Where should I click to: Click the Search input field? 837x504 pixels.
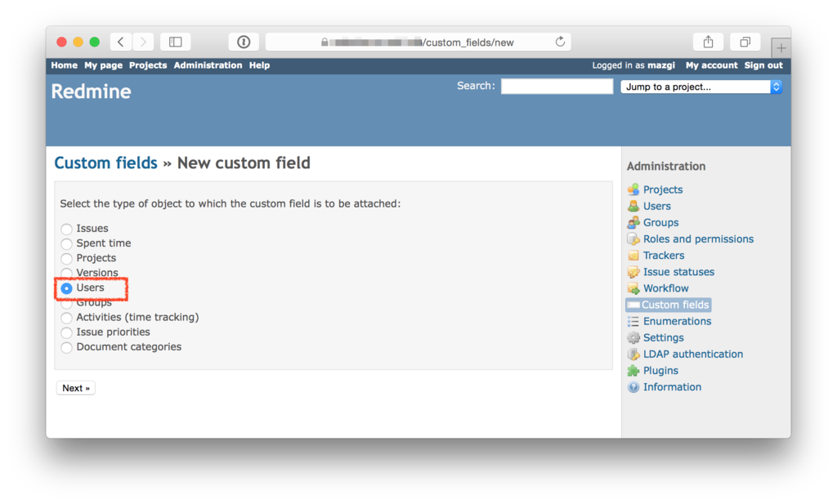point(557,87)
